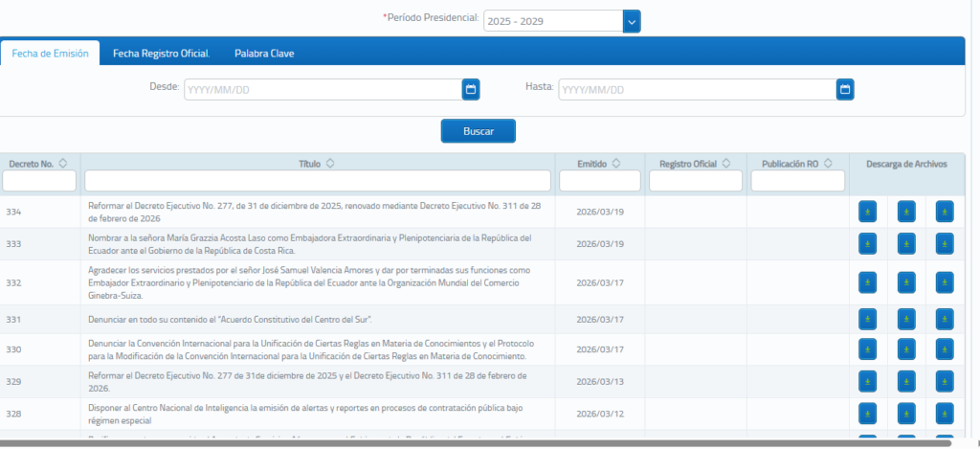Click third download icon for decree 330
The image size is (980, 449).
(x=945, y=349)
